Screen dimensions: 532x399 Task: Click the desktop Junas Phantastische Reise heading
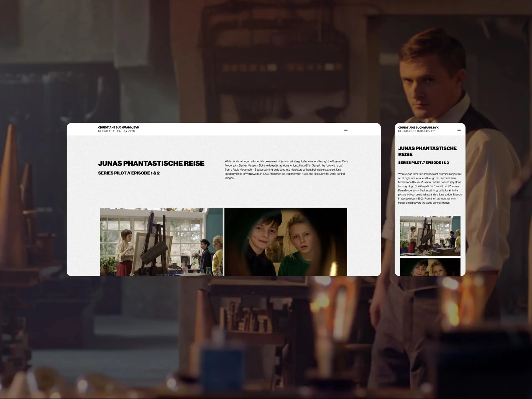click(151, 163)
